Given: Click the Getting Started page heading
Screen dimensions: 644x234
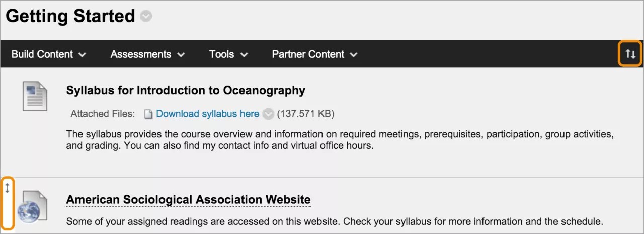Looking at the screenshot, I should [x=70, y=16].
